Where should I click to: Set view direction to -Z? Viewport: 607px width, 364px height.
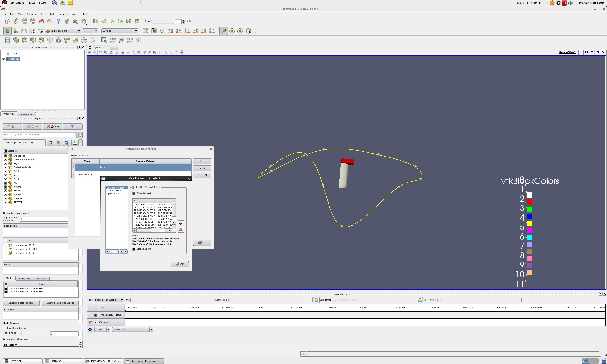point(212,31)
